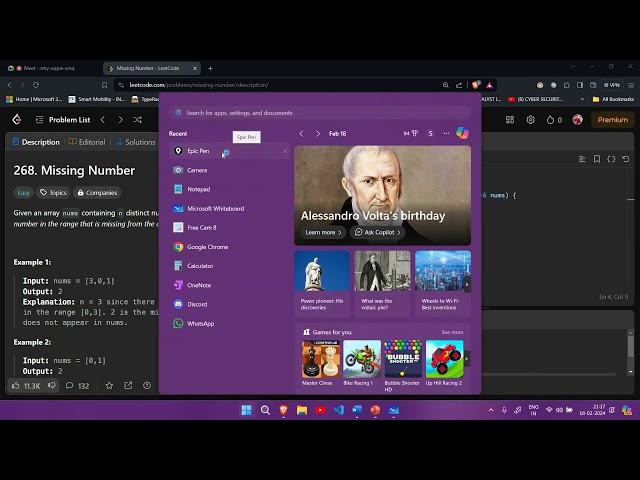Open Visual Studio Code from taskbar

(x=338, y=410)
